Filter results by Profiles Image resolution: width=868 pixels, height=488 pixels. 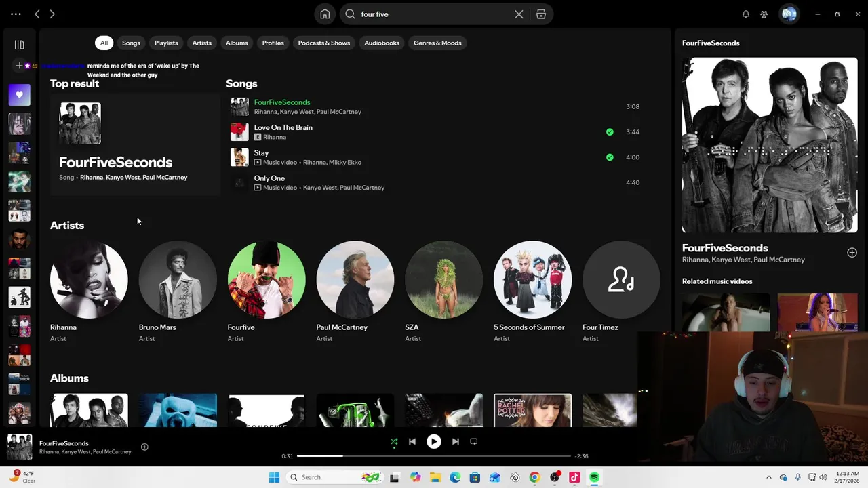[x=273, y=43]
